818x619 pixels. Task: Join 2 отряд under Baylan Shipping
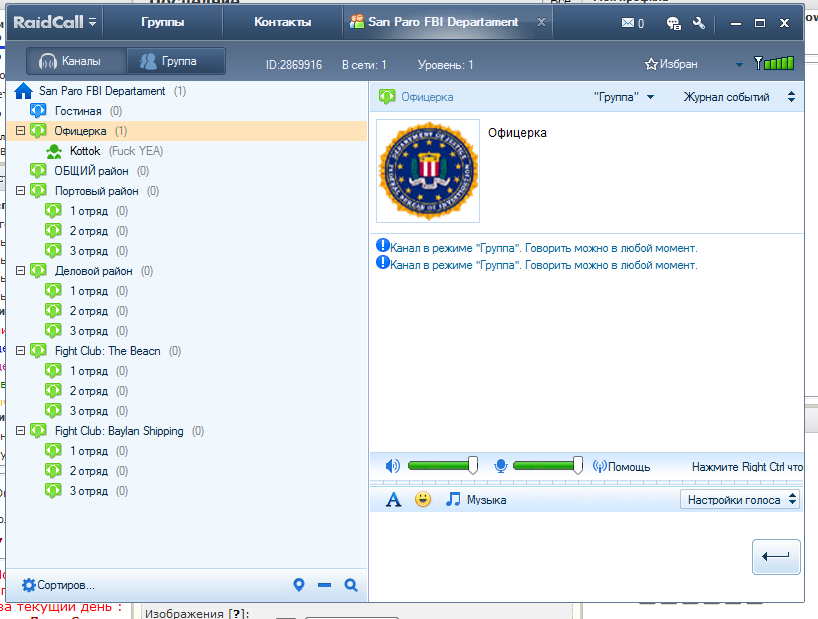[89, 471]
